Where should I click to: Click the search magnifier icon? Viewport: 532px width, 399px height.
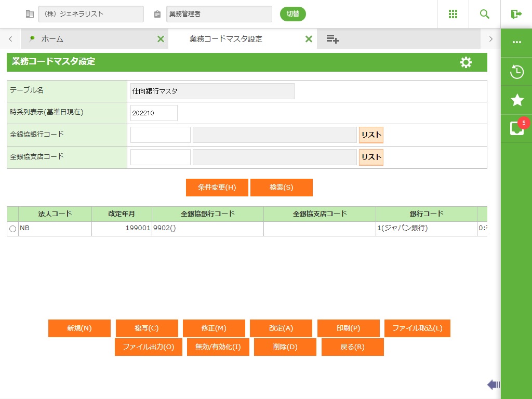pyautogui.click(x=485, y=14)
